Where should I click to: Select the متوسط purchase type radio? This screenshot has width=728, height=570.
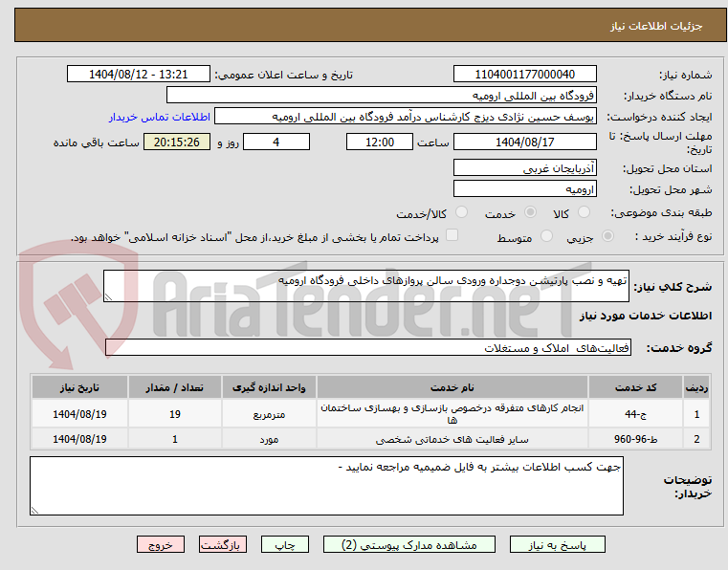click(x=546, y=236)
